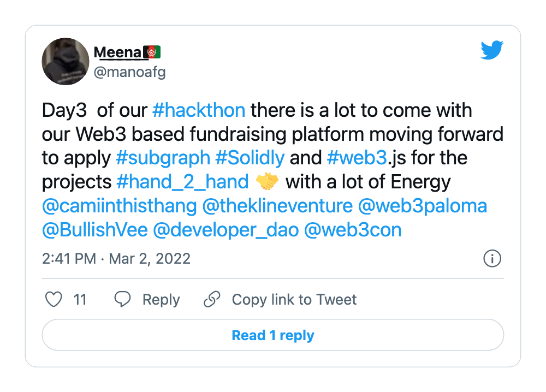Click the 2:41 PM Mar 2, 2022 timestamp
This screenshot has width=546, height=392.
coord(116,258)
